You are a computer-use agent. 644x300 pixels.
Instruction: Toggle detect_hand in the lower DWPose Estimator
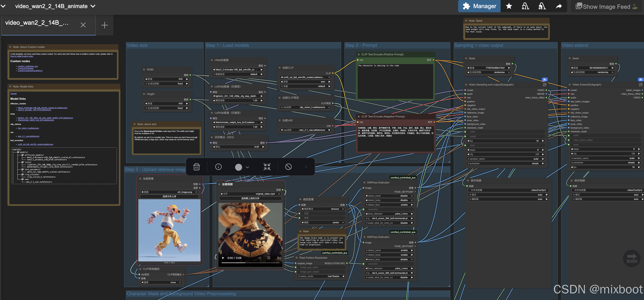pos(389,250)
